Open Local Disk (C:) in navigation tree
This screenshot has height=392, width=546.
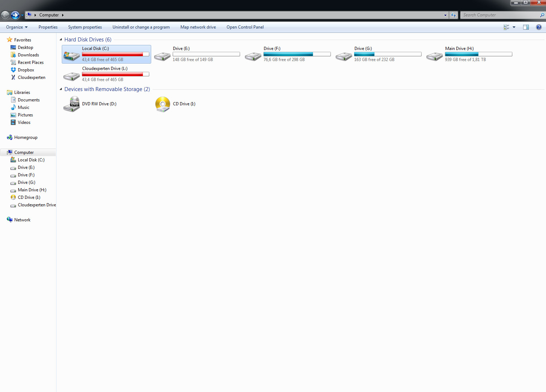click(31, 160)
